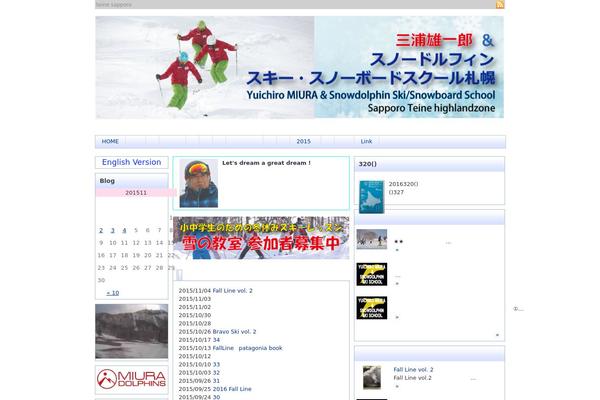Click the red-text snow classroom banner
This screenshot has height=400, width=600.
[x=261, y=238]
